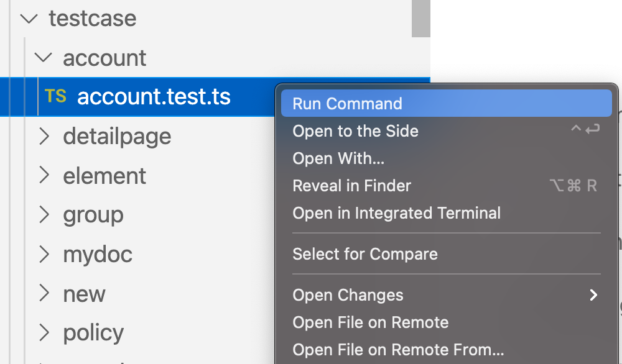Collapse the account folder
Screen dimensions: 622x364
coord(44,58)
